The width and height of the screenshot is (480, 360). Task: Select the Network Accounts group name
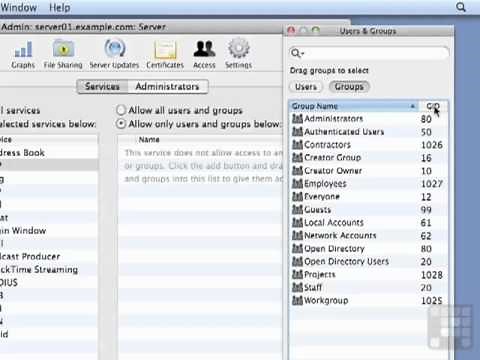click(x=340, y=235)
